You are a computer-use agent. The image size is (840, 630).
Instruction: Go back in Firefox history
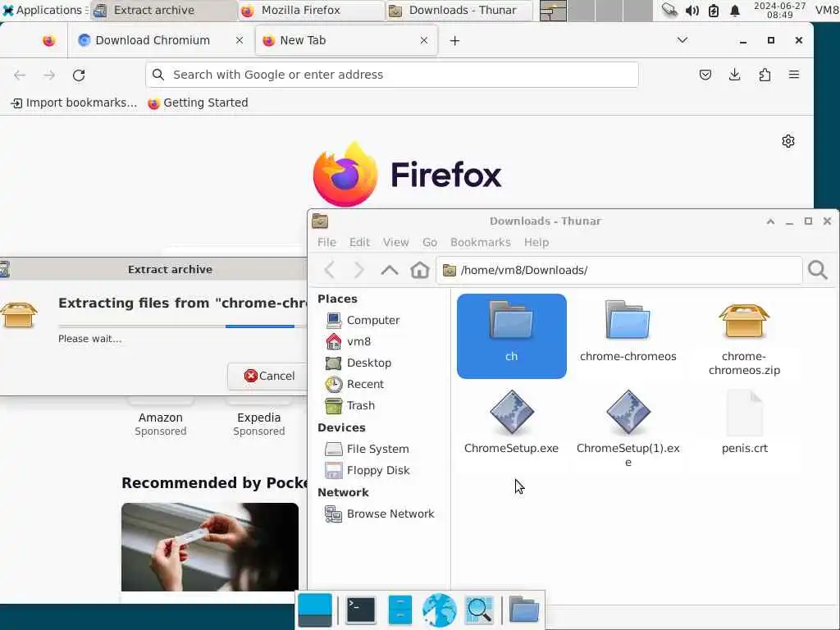coord(20,75)
